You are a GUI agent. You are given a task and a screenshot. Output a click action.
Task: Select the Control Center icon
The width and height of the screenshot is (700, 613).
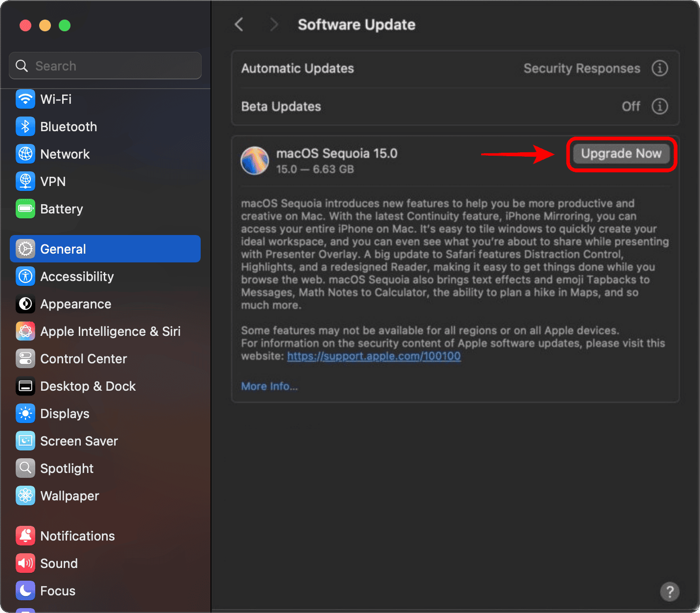25,359
